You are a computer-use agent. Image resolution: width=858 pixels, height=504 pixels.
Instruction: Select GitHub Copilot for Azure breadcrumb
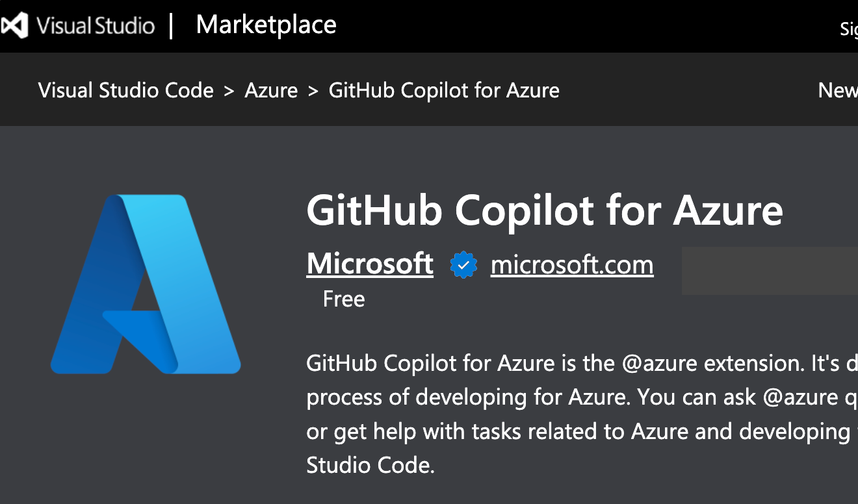click(444, 90)
